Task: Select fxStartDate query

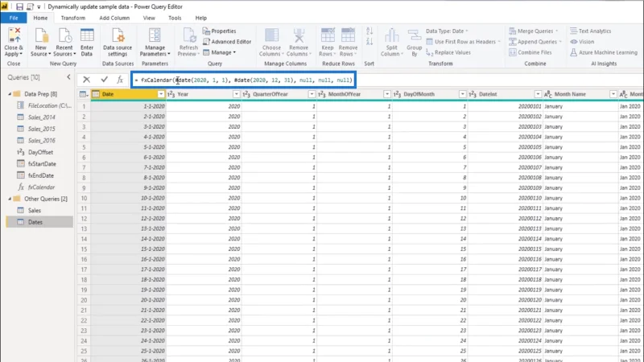Action: [x=42, y=164]
